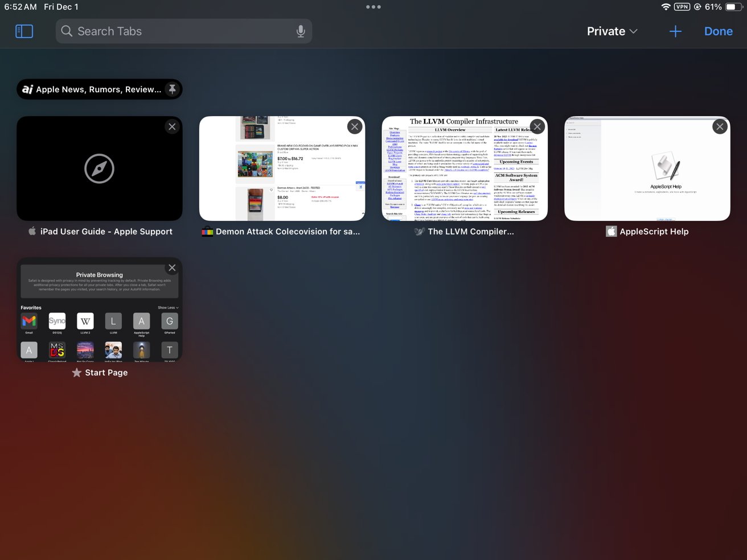Viewport: 747px width, 560px height.
Task: Select the Demon Attack Colecovision tab thumbnail
Action: (x=282, y=169)
